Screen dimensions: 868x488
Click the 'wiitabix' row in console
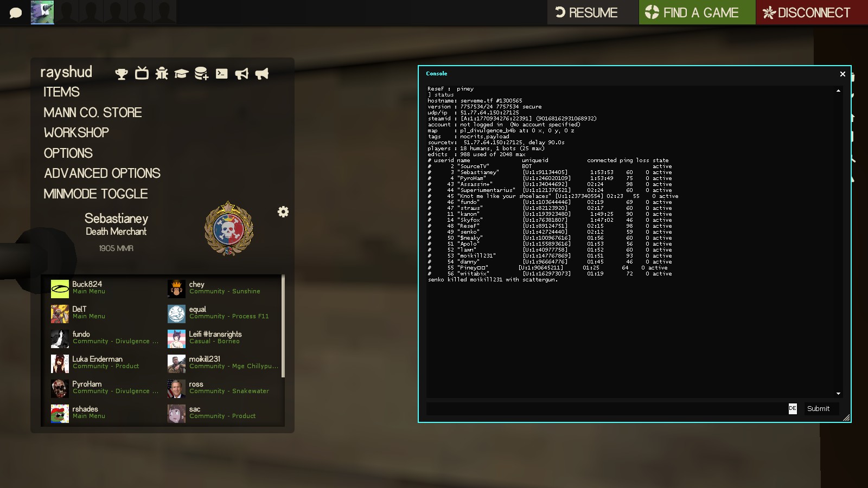(x=550, y=274)
